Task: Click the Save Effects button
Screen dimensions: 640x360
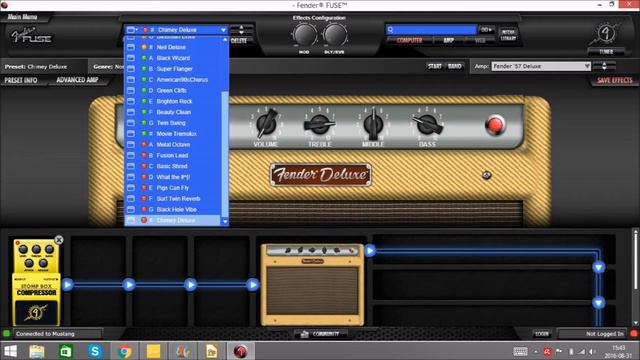Action: click(615, 80)
